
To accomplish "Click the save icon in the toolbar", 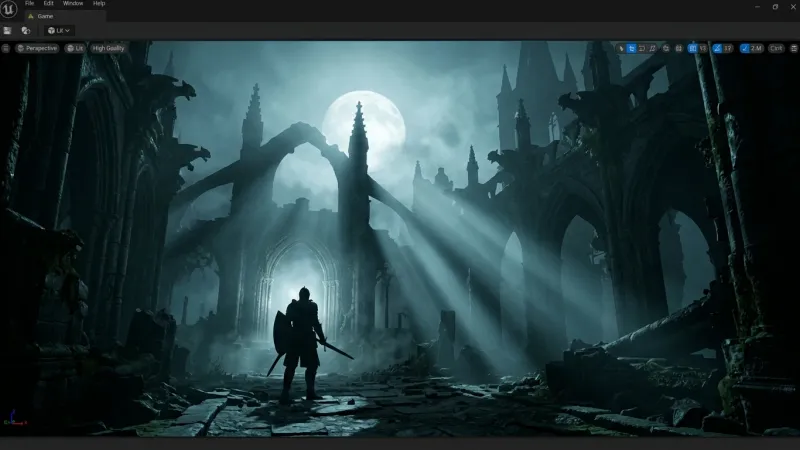I will coord(7,31).
